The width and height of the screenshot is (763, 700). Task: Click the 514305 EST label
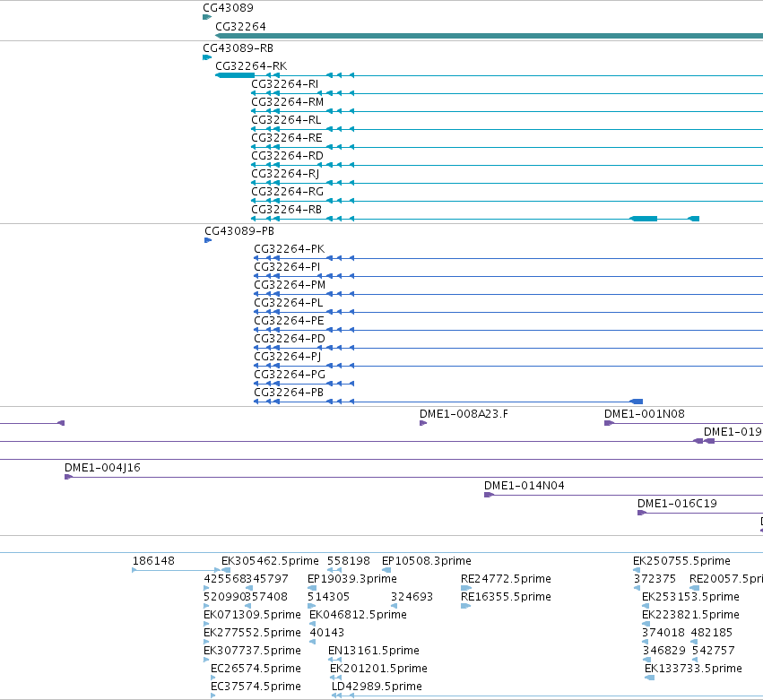[x=328, y=597]
